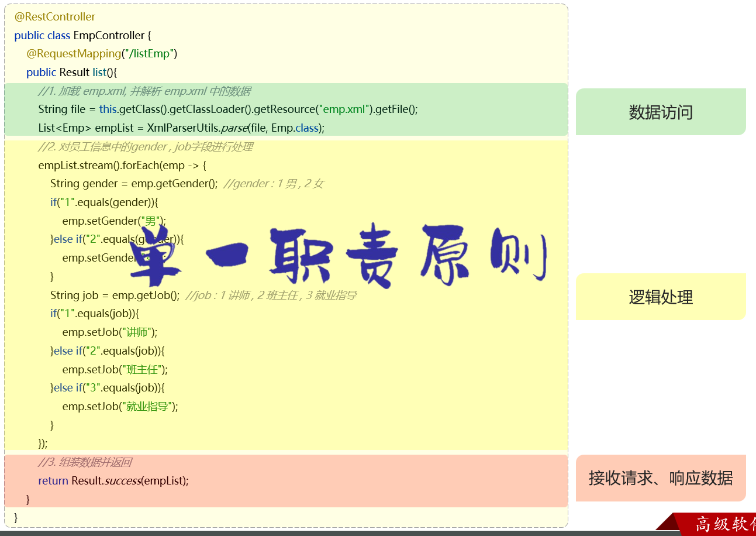Screen dimensions: 756x536
Task: Click the 'return Result.success(empList);' line
Action: click(x=113, y=481)
